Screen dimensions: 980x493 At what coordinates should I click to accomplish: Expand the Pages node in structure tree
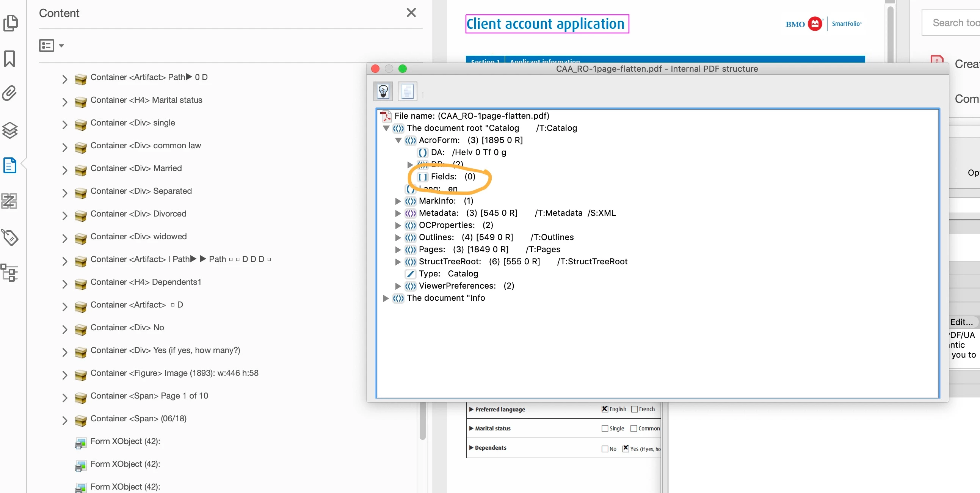pyautogui.click(x=398, y=250)
